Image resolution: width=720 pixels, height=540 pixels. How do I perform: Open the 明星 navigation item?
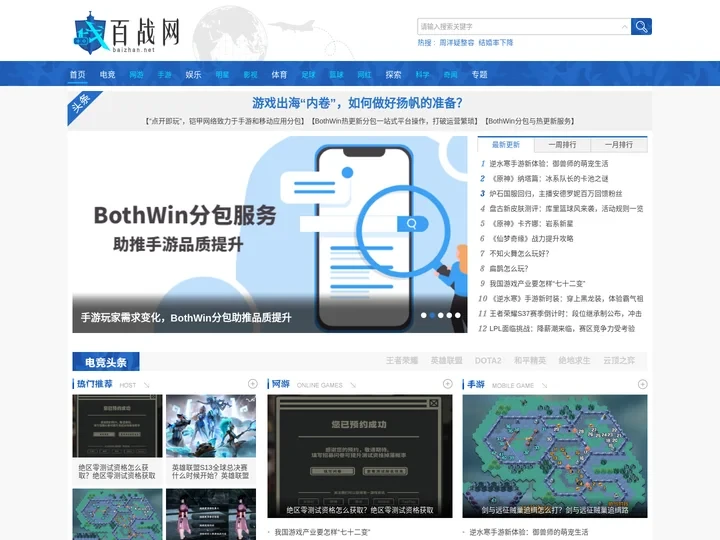(x=222, y=74)
